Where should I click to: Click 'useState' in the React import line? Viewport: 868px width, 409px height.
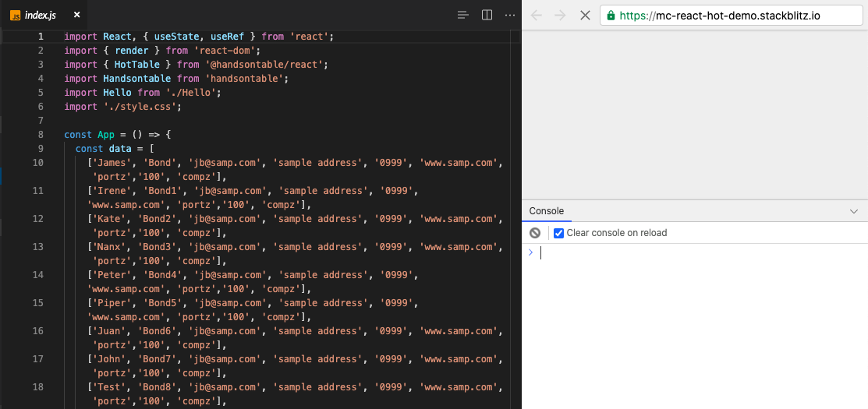tap(176, 37)
